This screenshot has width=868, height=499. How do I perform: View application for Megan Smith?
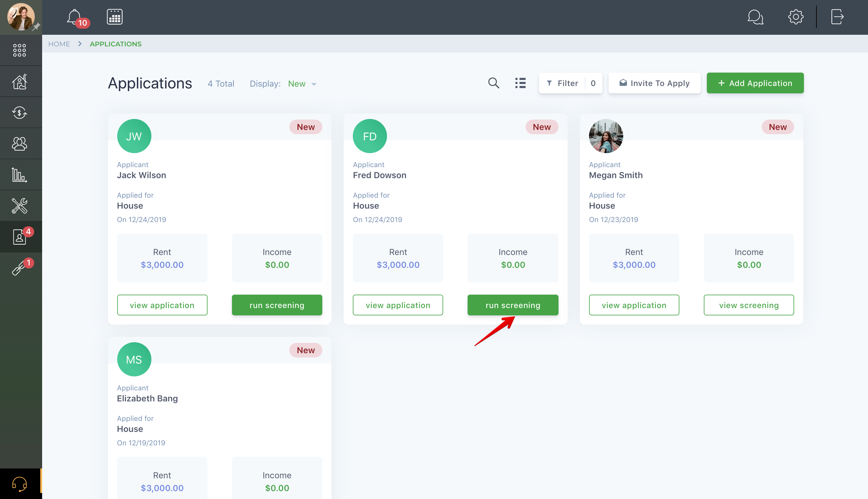pos(634,305)
